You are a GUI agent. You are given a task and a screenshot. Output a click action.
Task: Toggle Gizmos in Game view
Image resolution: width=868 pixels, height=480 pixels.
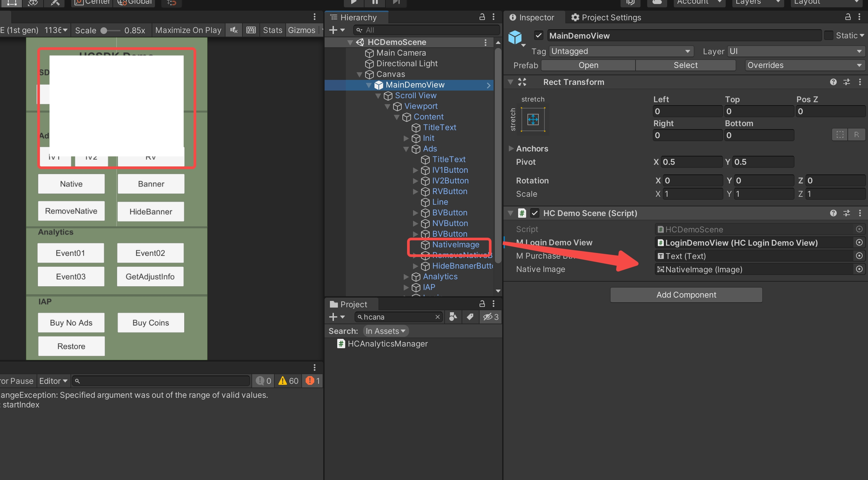click(302, 30)
